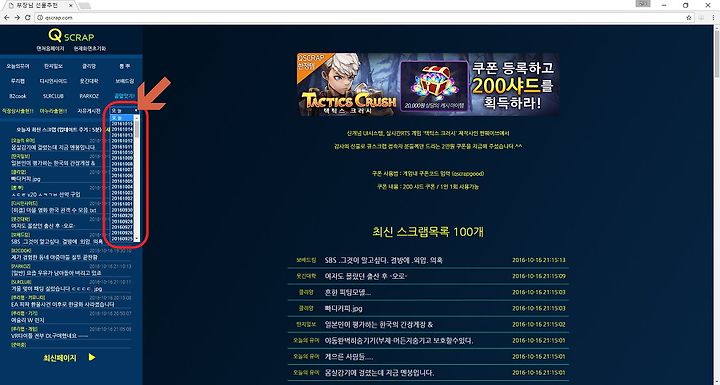Open the SLRCLUB category

click(53, 96)
